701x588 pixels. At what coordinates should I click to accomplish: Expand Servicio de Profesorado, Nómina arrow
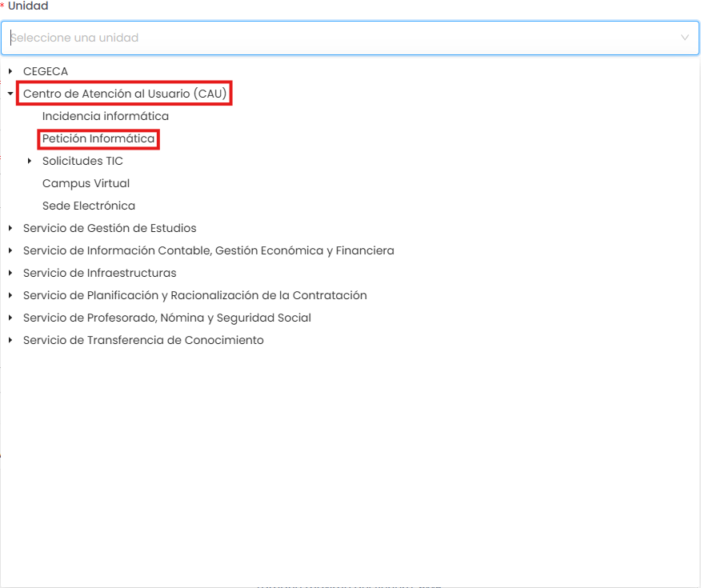(x=10, y=318)
